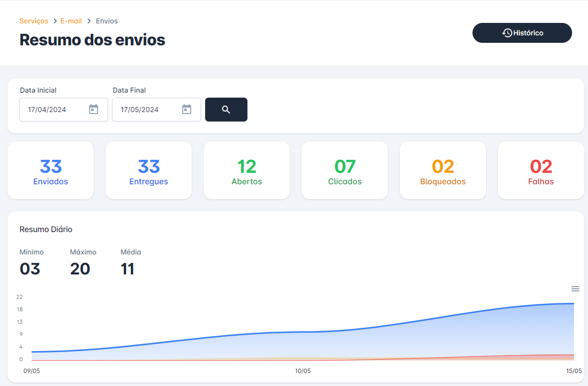Viewport: 588px width, 386px height.
Task: Click the chevron after E-mail breadcrumb
Action: click(89, 21)
